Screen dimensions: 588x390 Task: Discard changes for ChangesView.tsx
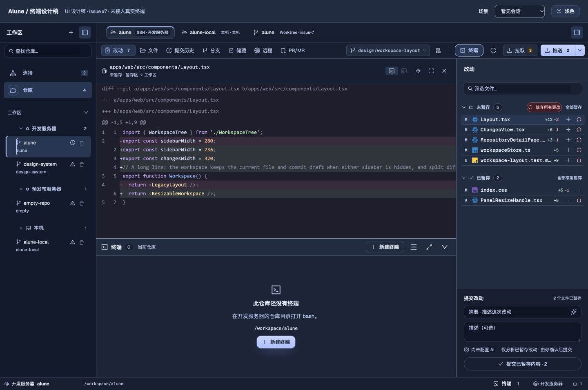pyautogui.click(x=579, y=130)
